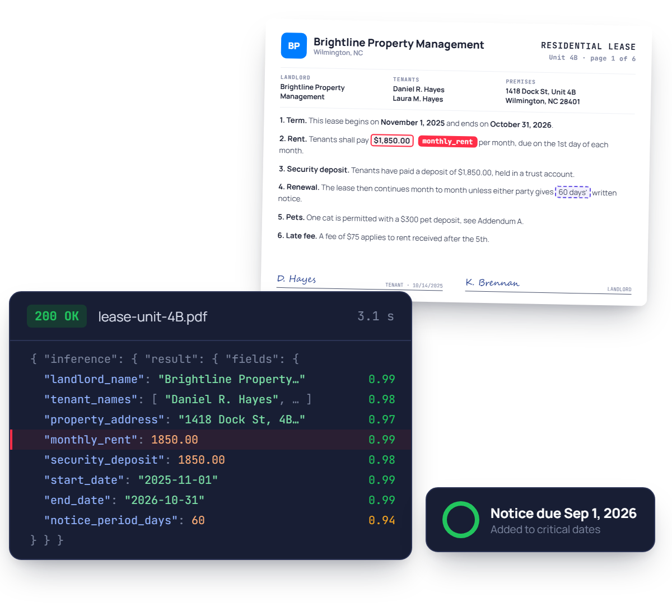Click "October 31, 2026" in the Term clause

click(521, 124)
